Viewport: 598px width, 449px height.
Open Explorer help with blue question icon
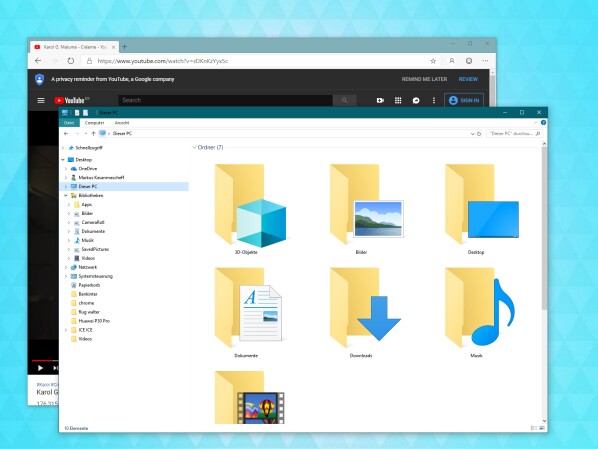[543, 122]
